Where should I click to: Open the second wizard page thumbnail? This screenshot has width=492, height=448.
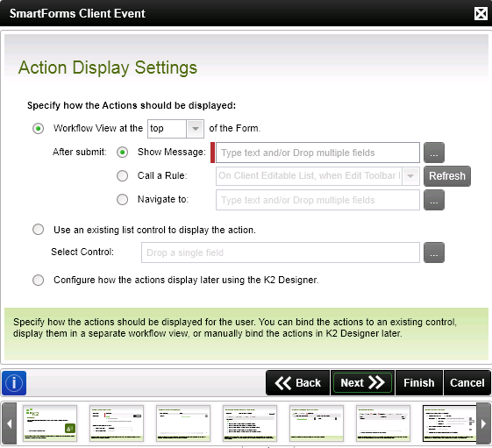click(117, 423)
